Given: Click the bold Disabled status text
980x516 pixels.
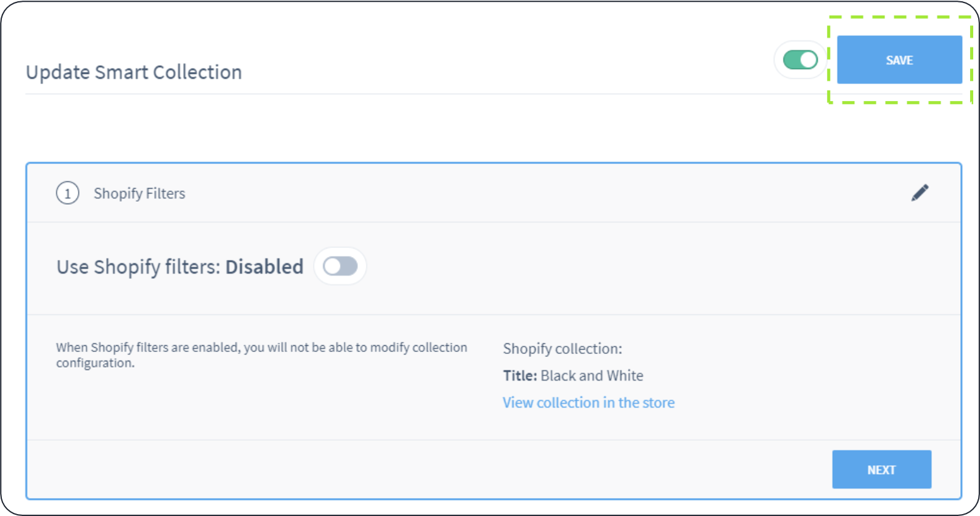Looking at the screenshot, I should pos(264,267).
